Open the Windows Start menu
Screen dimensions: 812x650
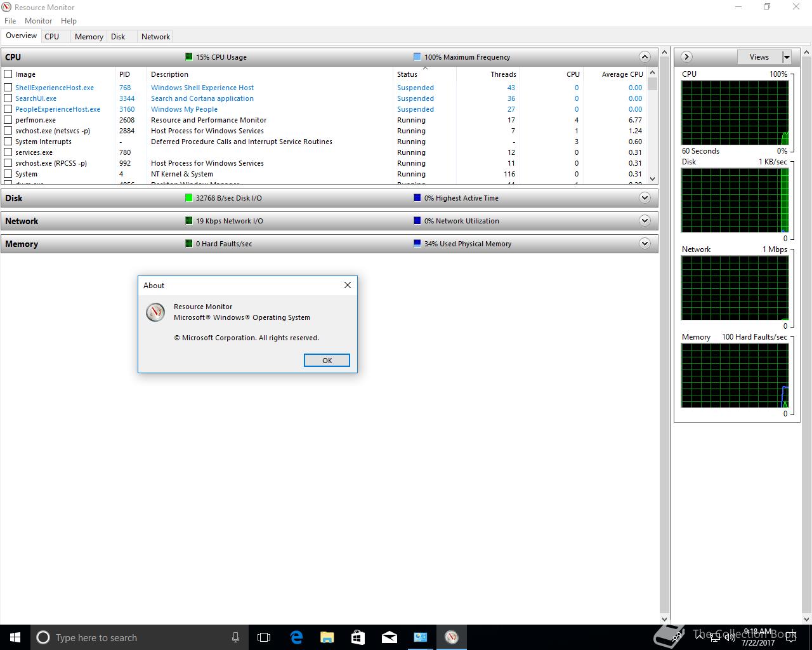15,637
